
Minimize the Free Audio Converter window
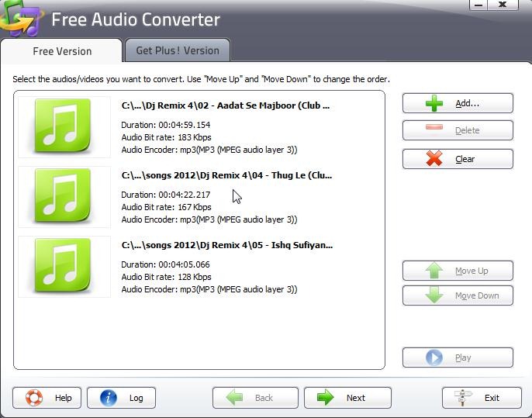pyautogui.click(x=478, y=5)
